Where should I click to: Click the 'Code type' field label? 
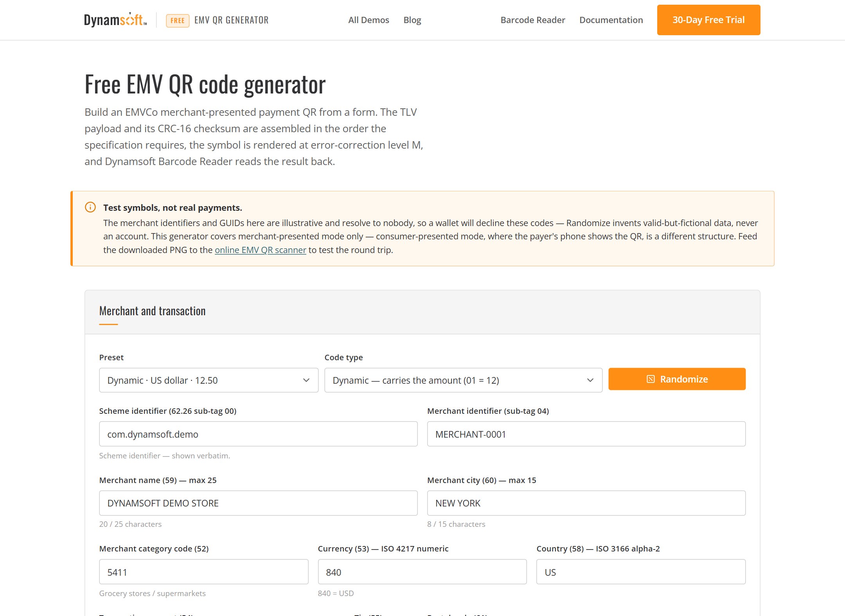click(343, 357)
